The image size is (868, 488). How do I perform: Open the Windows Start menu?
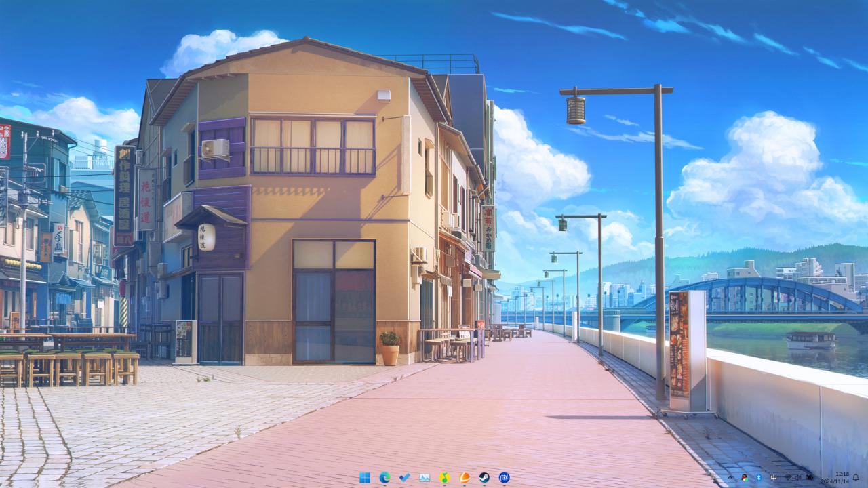tap(365, 478)
